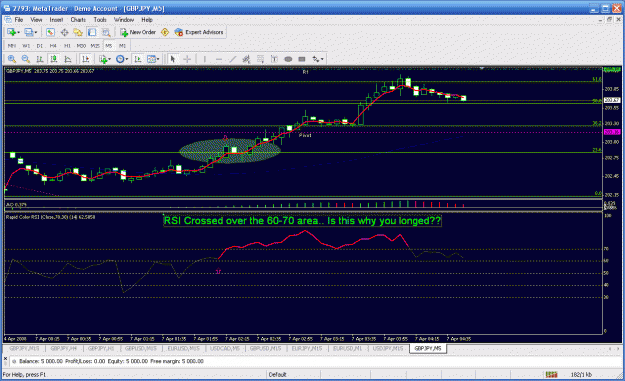This screenshot has height=381, width=625.
Task: Toggle the Terminal panel icon
Action: [x=92, y=32]
